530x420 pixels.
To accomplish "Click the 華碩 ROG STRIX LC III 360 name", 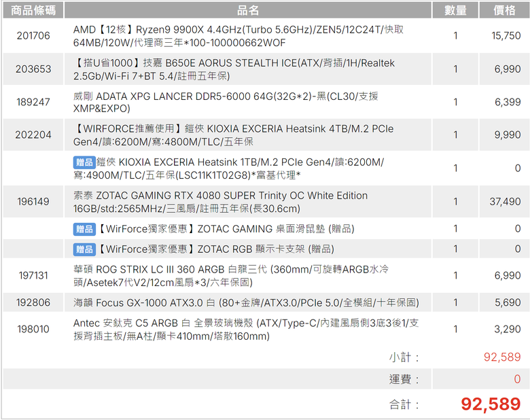I will [x=231, y=276].
